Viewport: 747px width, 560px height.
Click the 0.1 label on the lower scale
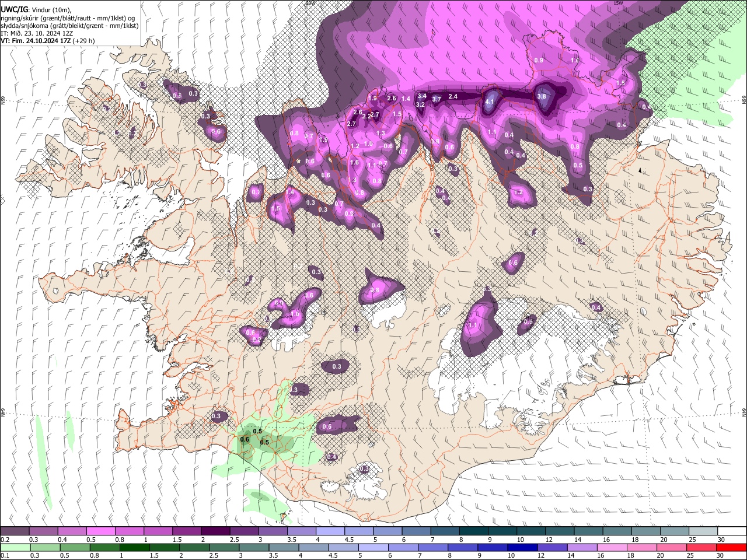coord(5,556)
